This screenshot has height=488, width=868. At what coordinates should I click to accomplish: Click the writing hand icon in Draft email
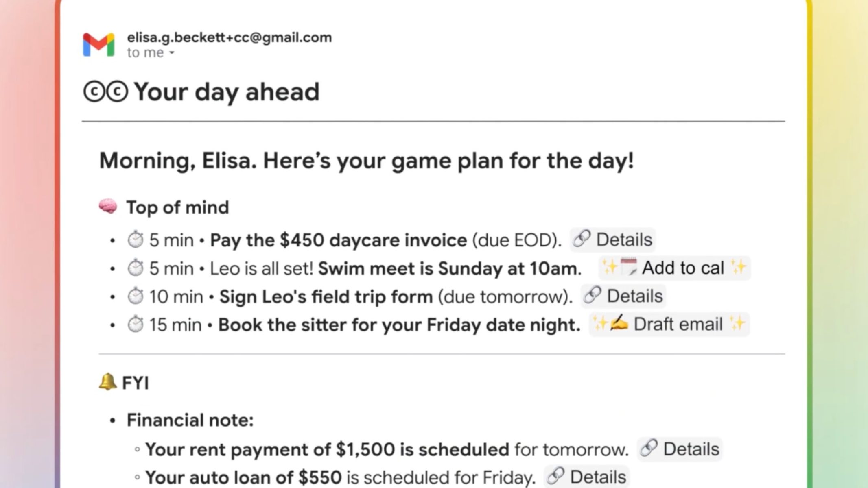tap(619, 324)
